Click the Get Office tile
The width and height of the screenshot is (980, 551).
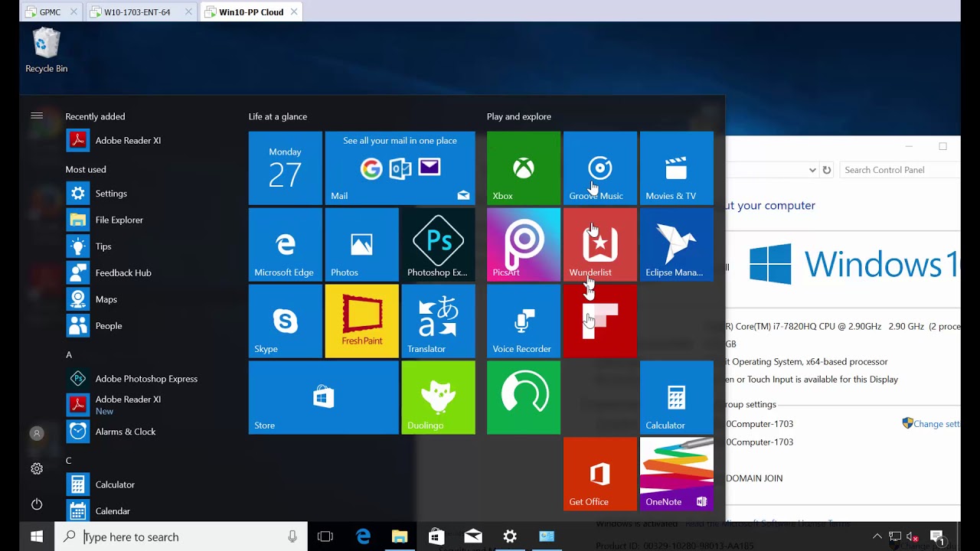click(x=600, y=474)
